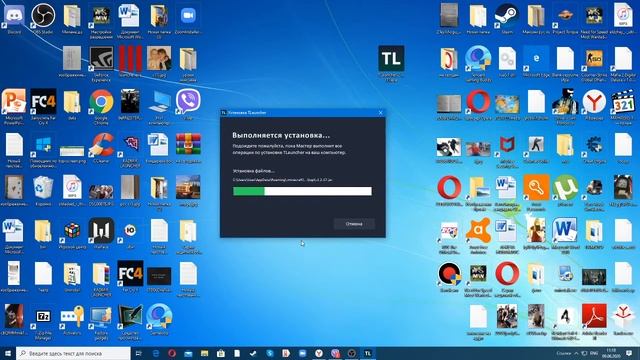Open the Rubik's cube game shortcut
640x360 pixels.
click(72, 234)
